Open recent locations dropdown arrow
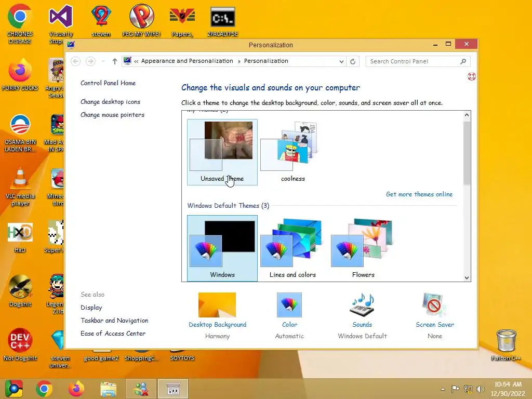The image size is (532, 399). click(103, 61)
